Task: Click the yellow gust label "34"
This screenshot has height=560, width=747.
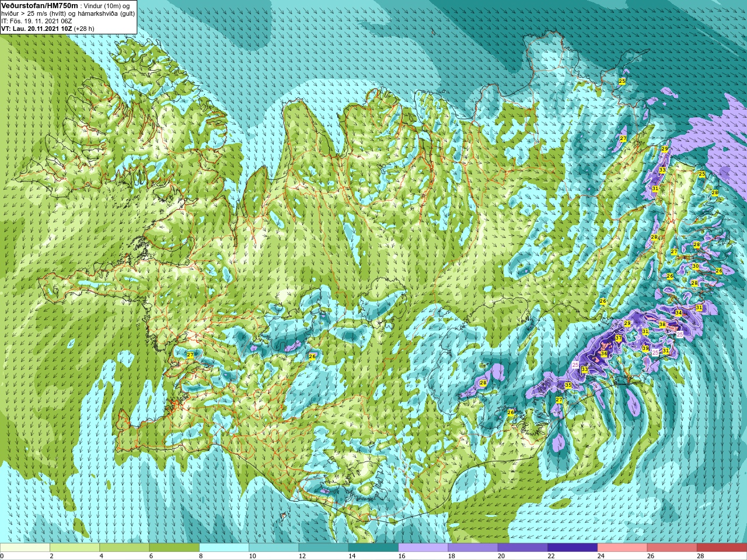Action: click(678, 313)
